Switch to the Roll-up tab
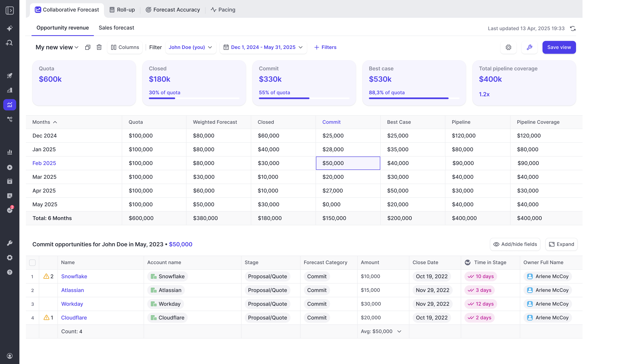The height and width of the screenshot is (364, 625). pos(122,10)
